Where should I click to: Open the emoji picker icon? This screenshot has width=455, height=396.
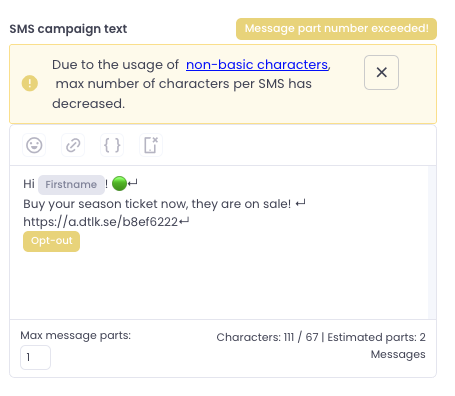(34, 145)
